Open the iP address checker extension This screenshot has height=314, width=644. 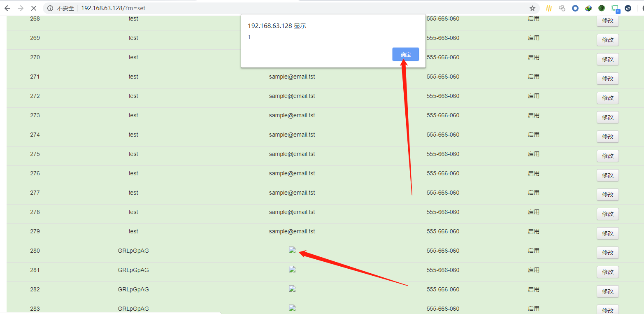628,8
